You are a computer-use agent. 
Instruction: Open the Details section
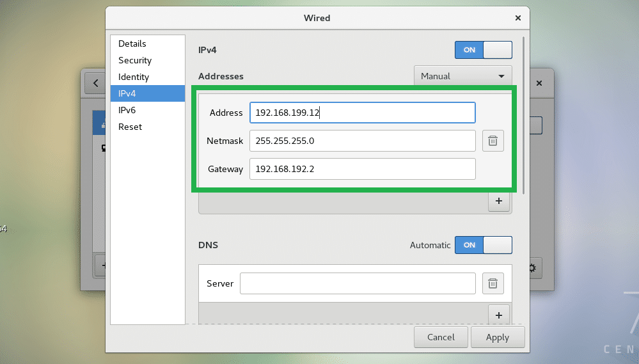132,44
